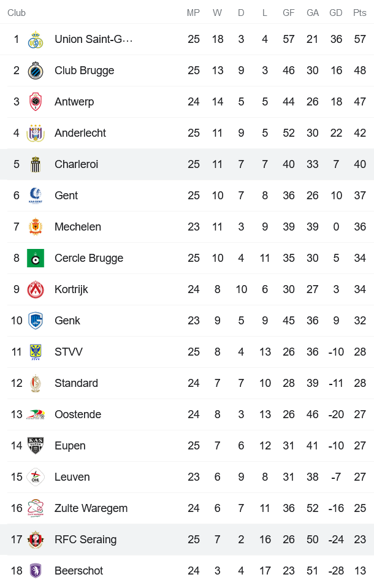374x588 pixels.
Task: Click the STVV team name
Action: 66,351
